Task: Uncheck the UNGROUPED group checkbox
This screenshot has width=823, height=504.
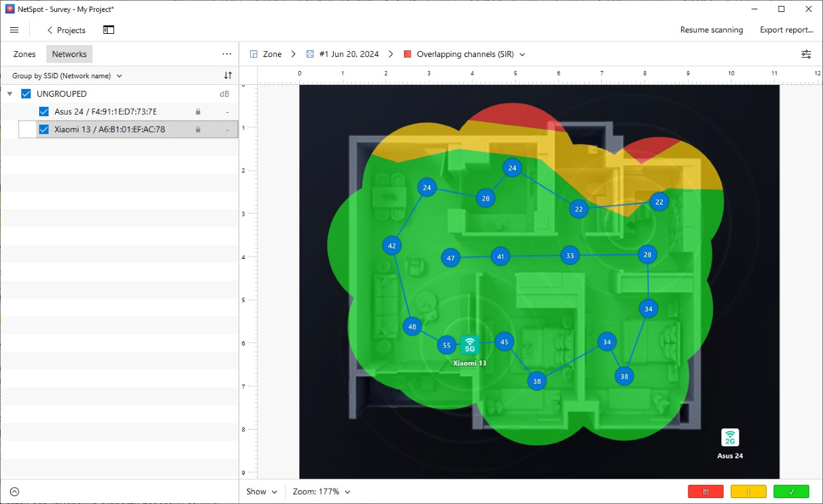Action: coord(25,94)
